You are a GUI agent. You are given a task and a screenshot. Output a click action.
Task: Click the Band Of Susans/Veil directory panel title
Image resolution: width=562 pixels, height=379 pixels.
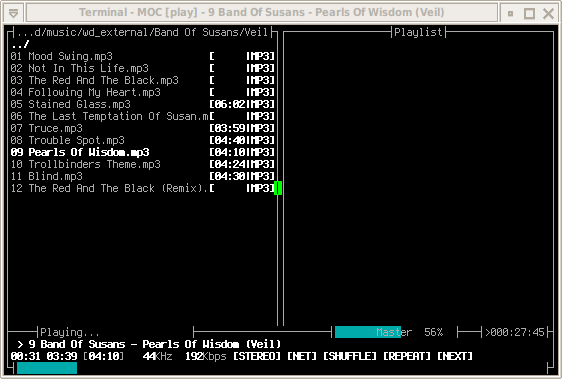pyautogui.click(x=142, y=32)
